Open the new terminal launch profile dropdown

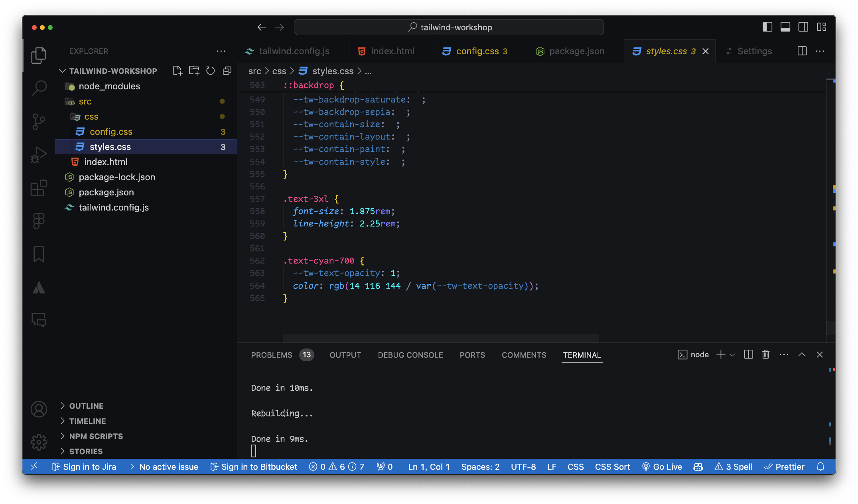732,354
